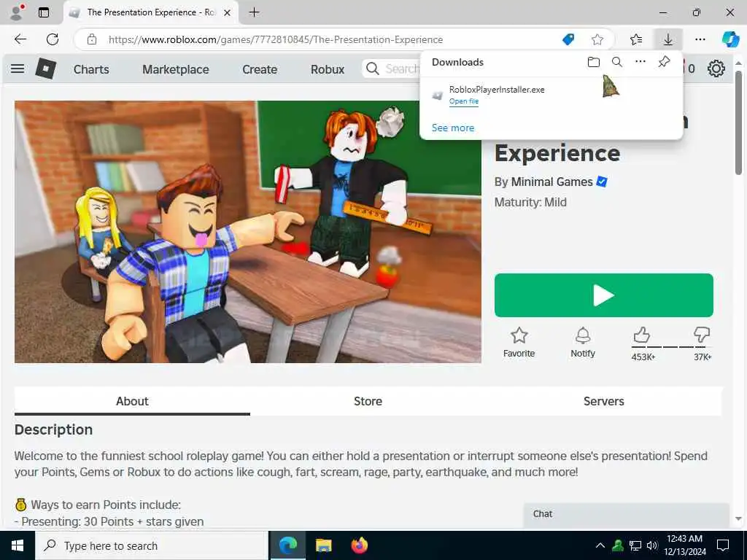Click the game thumbnail image
Image resolution: width=747 pixels, height=560 pixels.
[248, 232]
